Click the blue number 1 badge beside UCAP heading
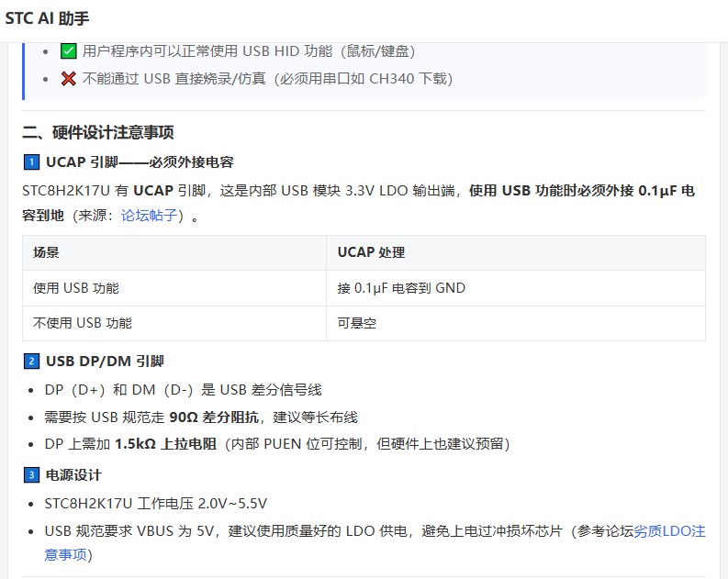The height and width of the screenshot is (579, 728). (31, 162)
